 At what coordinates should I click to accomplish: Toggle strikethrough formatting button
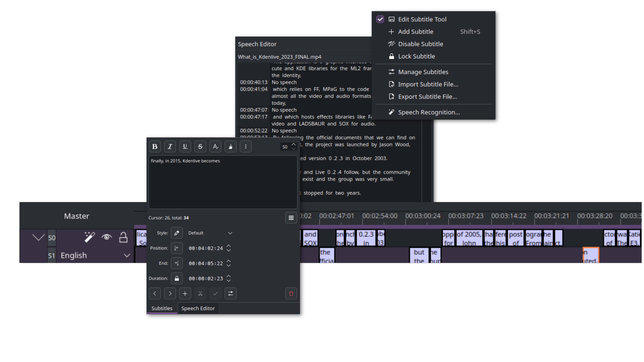click(200, 147)
